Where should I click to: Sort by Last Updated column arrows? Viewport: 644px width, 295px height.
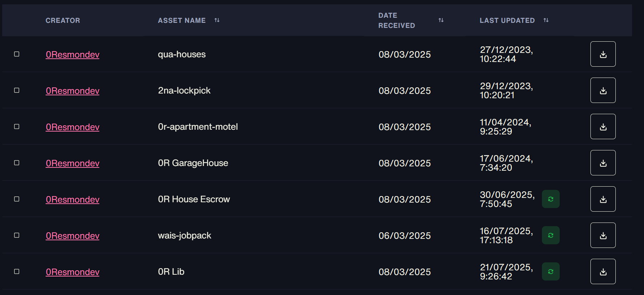click(x=546, y=20)
